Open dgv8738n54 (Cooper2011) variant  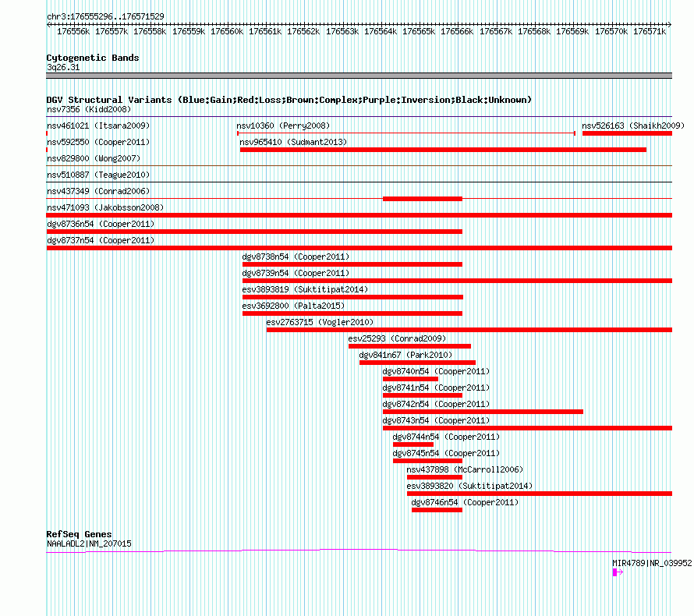[296, 257]
